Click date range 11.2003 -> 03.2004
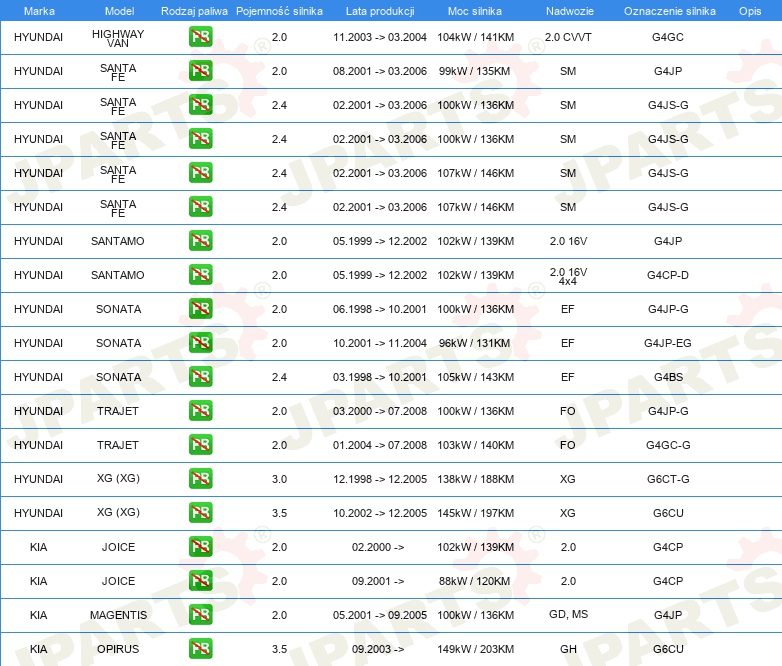 point(380,37)
